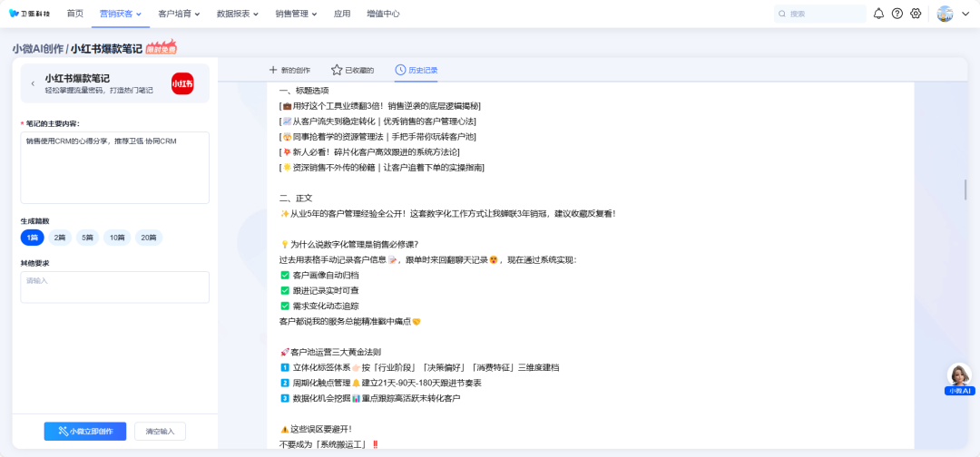Click the 小红书 red logo icon

182,83
